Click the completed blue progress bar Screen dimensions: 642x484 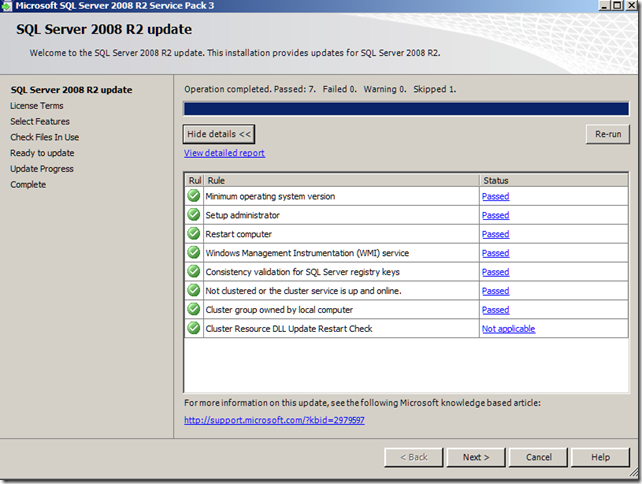(406, 109)
